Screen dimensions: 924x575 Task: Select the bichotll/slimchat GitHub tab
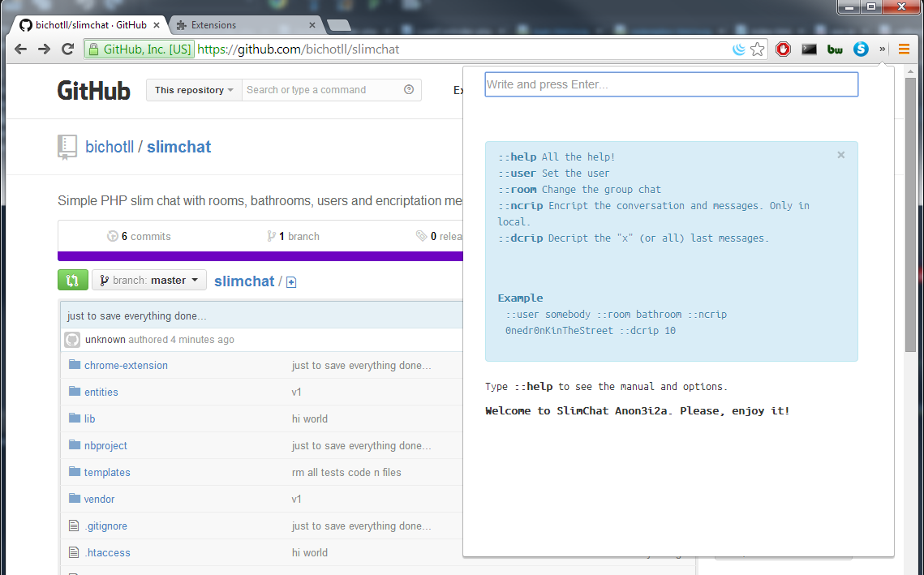pos(88,25)
